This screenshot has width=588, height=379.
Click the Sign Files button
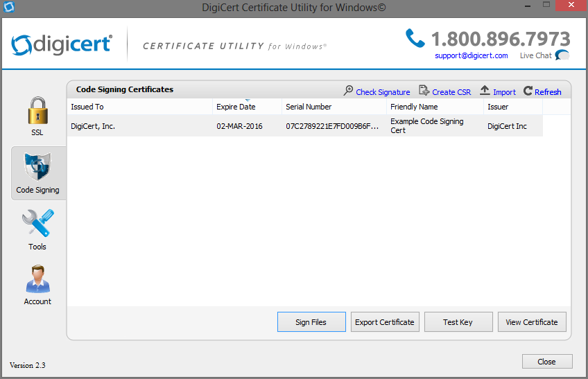click(311, 322)
